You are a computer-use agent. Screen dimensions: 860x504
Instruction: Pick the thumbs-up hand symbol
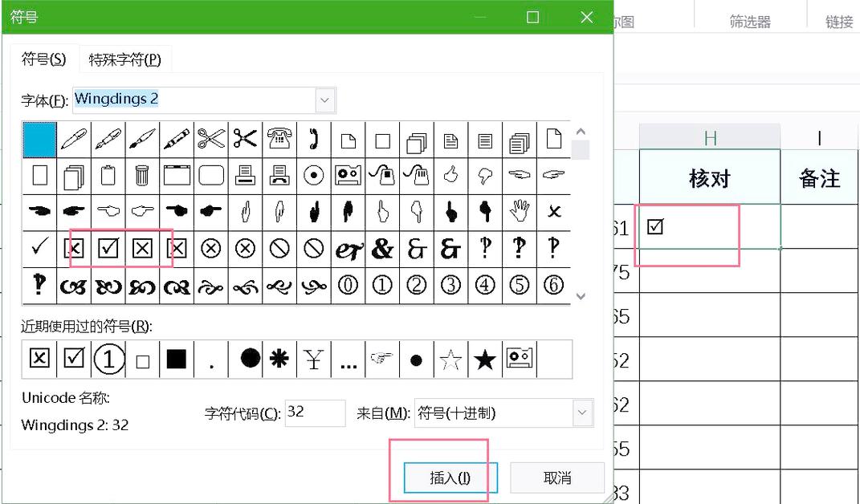[451, 175]
